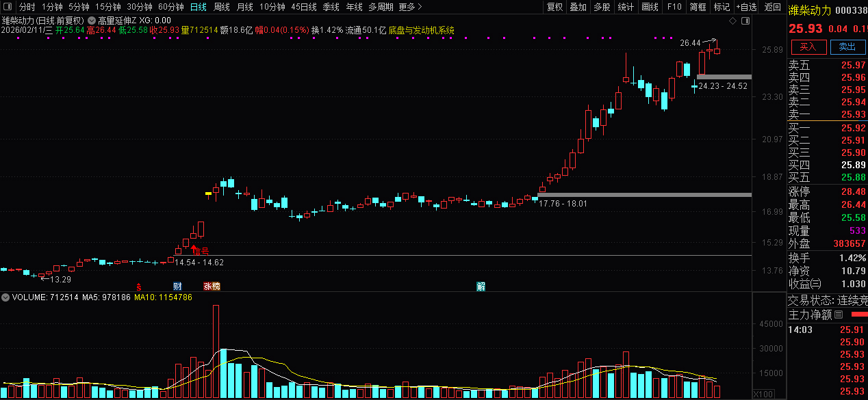This screenshot has width=868, height=400.
Task: Click the 交易状态 status line
Action: click(x=828, y=300)
